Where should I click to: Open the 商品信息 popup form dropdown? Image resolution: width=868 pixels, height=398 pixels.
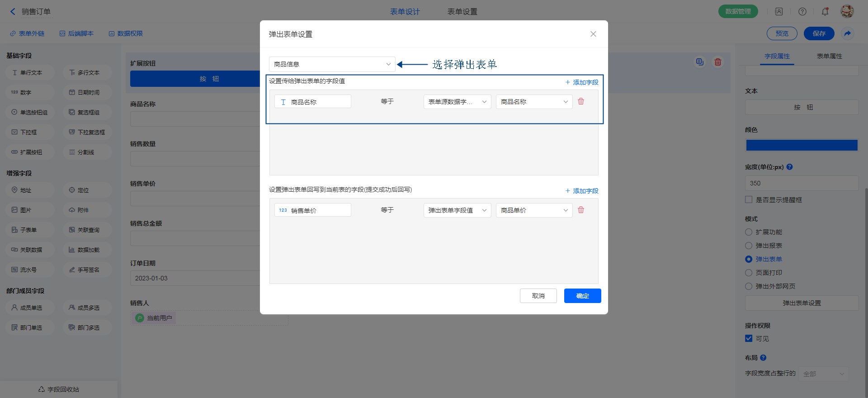point(332,64)
